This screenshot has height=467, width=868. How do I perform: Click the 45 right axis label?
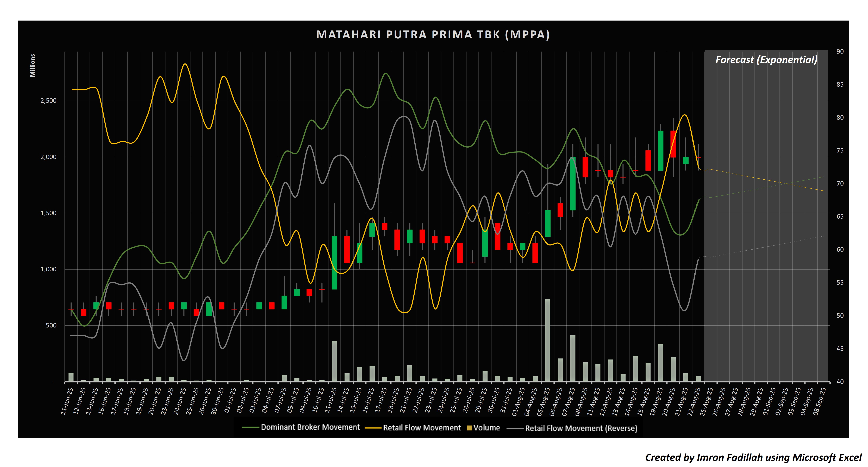(840, 348)
